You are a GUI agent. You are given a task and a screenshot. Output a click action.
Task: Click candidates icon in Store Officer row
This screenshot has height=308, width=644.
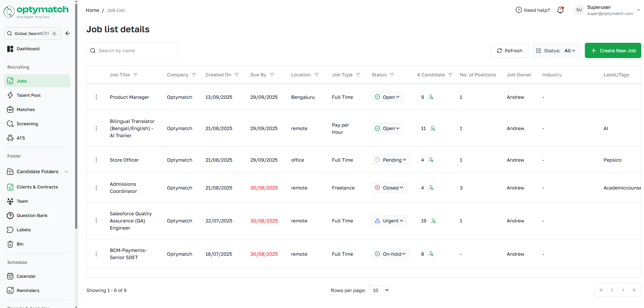coord(431,160)
